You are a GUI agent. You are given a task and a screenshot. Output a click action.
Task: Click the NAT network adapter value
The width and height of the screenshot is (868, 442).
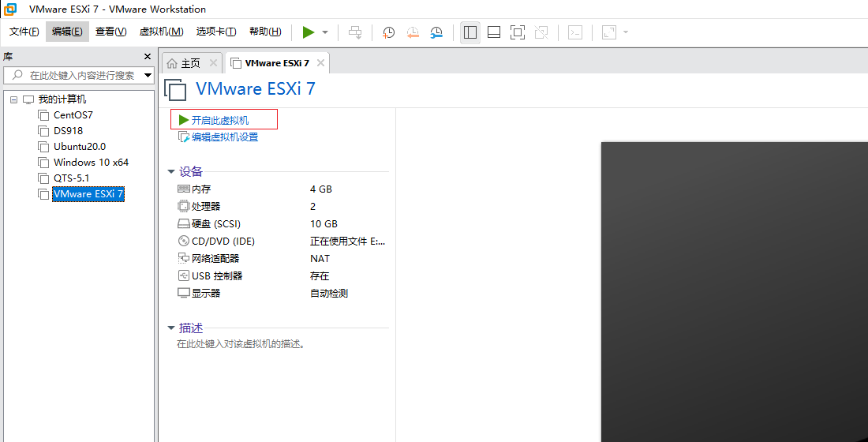(x=320, y=258)
